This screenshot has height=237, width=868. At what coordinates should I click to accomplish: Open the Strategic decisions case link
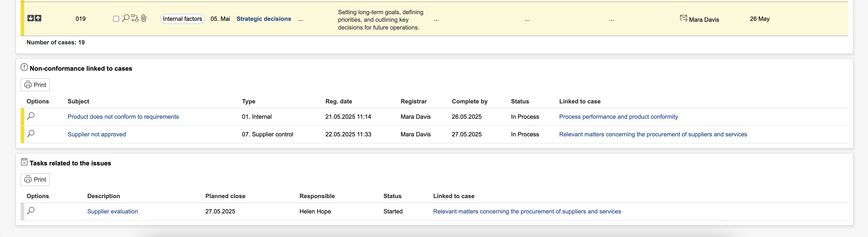pyautogui.click(x=264, y=19)
